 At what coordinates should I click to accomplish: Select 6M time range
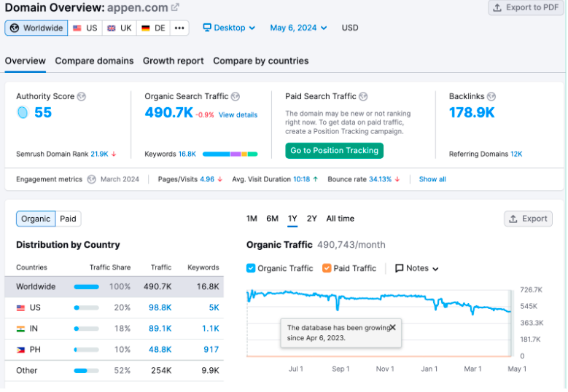tap(272, 219)
